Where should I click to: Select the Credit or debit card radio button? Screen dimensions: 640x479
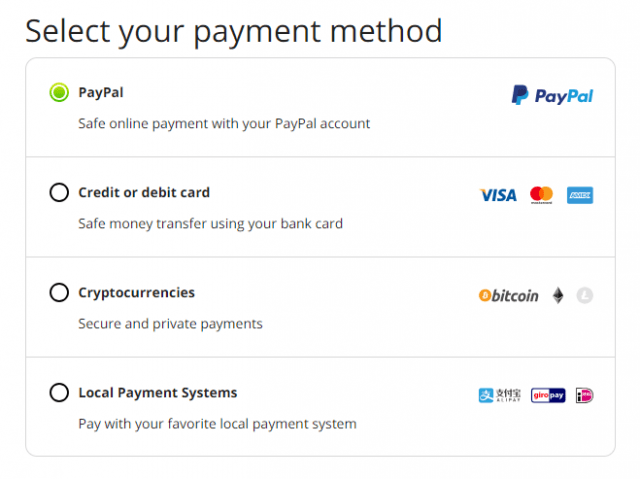pyautogui.click(x=59, y=192)
